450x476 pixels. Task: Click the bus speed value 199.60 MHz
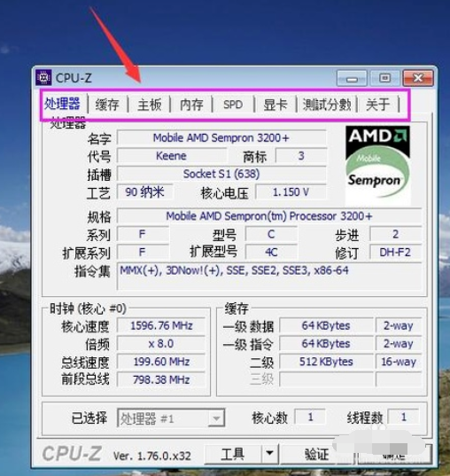point(161,362)
